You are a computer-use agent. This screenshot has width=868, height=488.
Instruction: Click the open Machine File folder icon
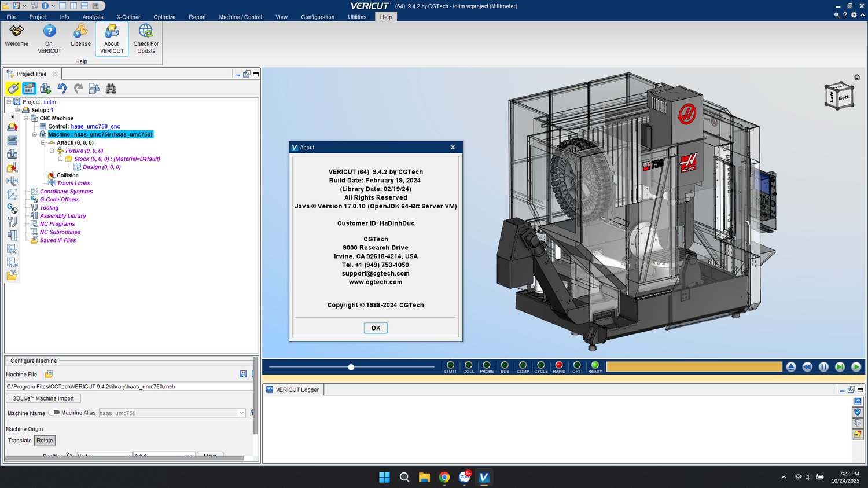coord(49,375)
